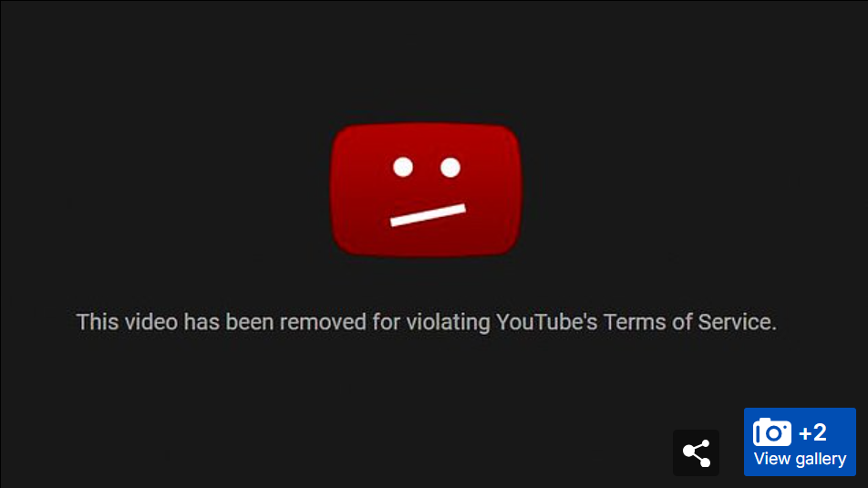Click the word "video" in message
This screenshot has height=488, width=868.
click(150, 322)
